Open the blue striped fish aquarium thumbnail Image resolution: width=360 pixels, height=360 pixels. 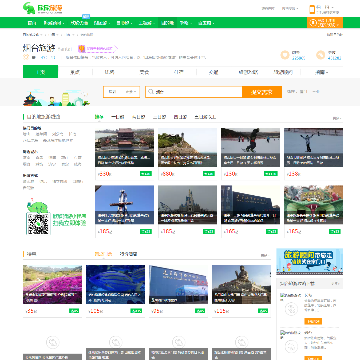115,284
